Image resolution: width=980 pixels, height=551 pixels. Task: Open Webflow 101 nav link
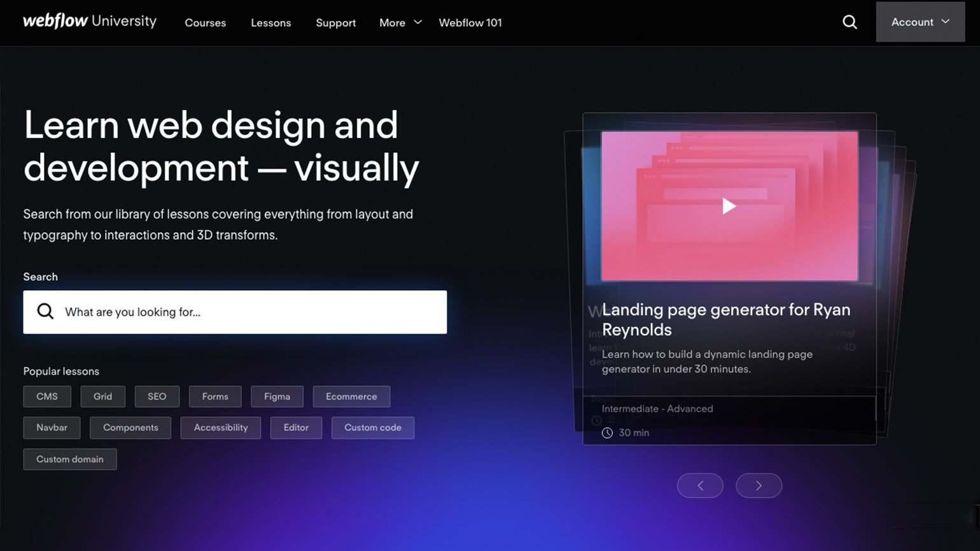(x=470, y=22)
